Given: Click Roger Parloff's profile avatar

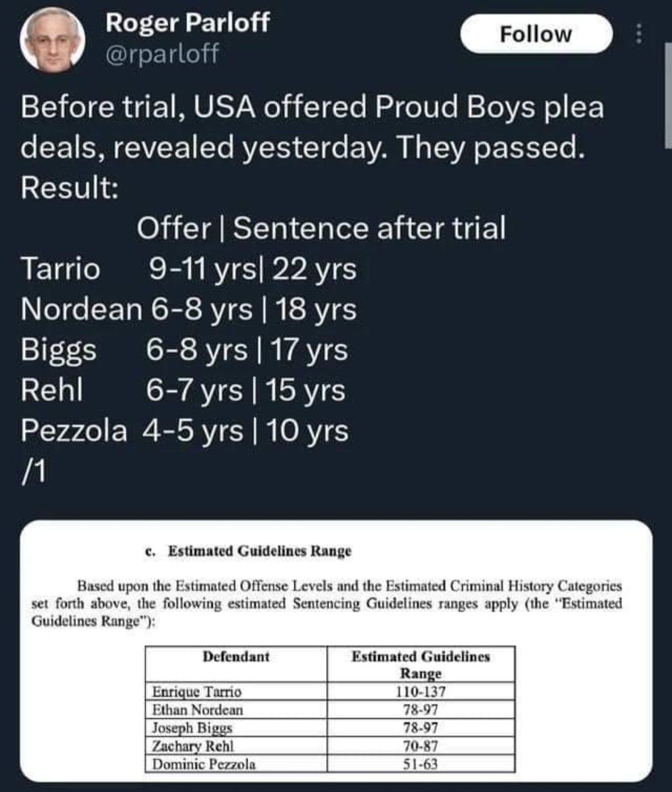Looking at the screenshot, I should [x=52, y=40].
